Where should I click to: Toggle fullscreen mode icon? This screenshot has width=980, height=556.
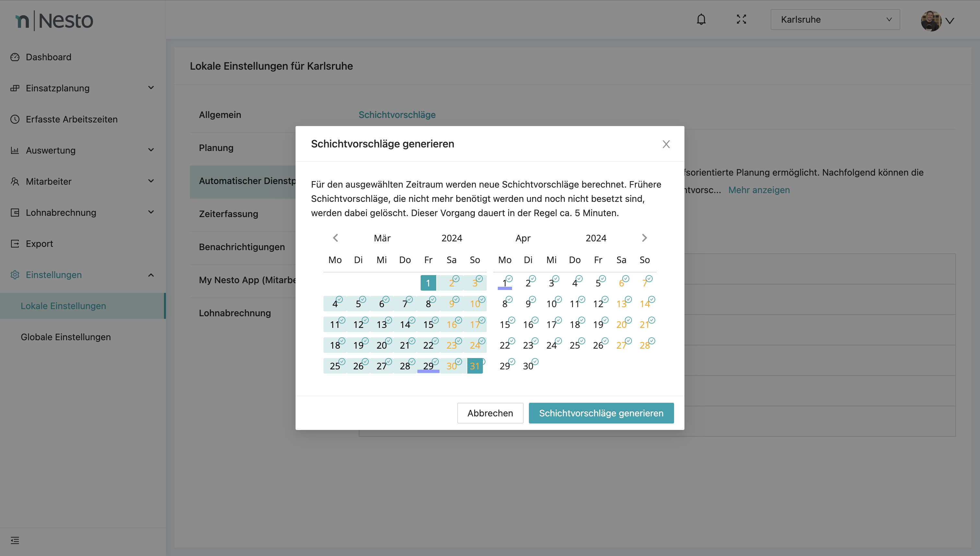[x=741, y=19]
